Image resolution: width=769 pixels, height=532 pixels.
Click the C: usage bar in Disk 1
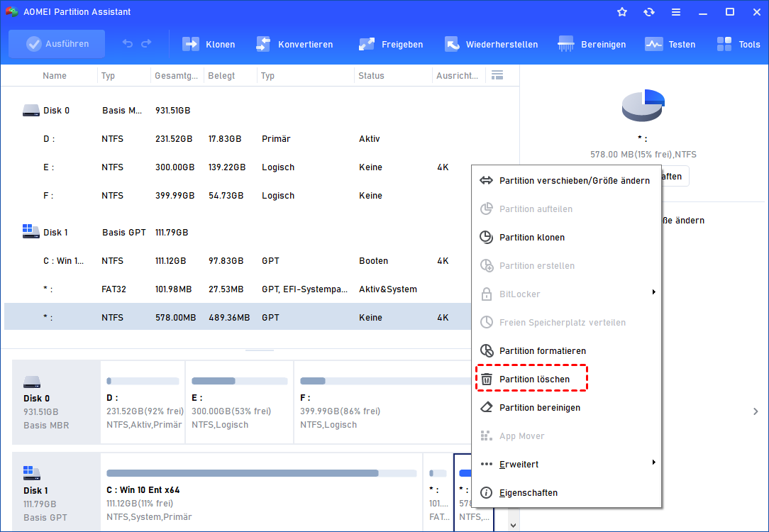click(x=261, y=473)
